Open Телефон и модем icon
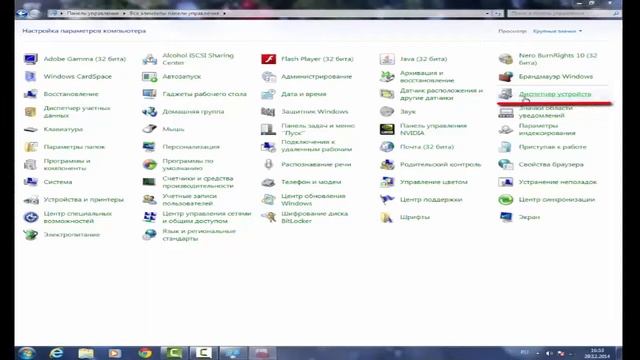The image size is (640, 360). coord(268,182)
